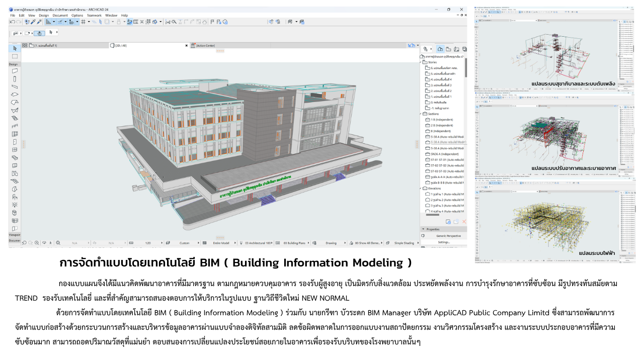This screenshot has width=644, height=362.
Task: Switch to the 3D / All tab
Action: click(x=149, y=45)
